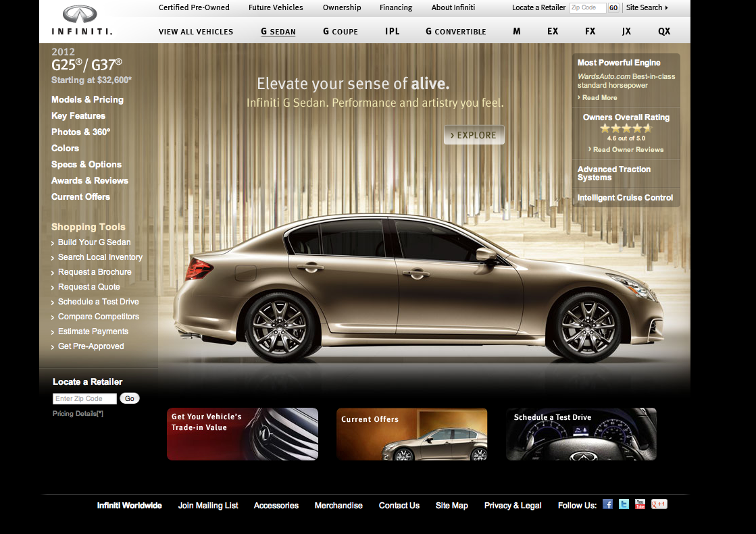Expand the Most Powerful Engine heading
Image resolution: width=756 pixels, height=534 pixels.
point(619,63)
